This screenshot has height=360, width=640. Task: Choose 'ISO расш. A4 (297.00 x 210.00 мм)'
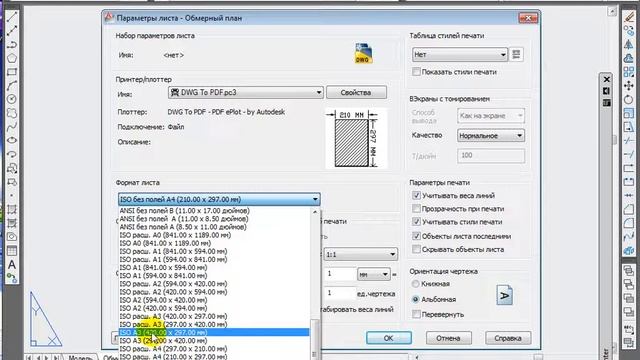pyautogui.click(x=214, y=349)
